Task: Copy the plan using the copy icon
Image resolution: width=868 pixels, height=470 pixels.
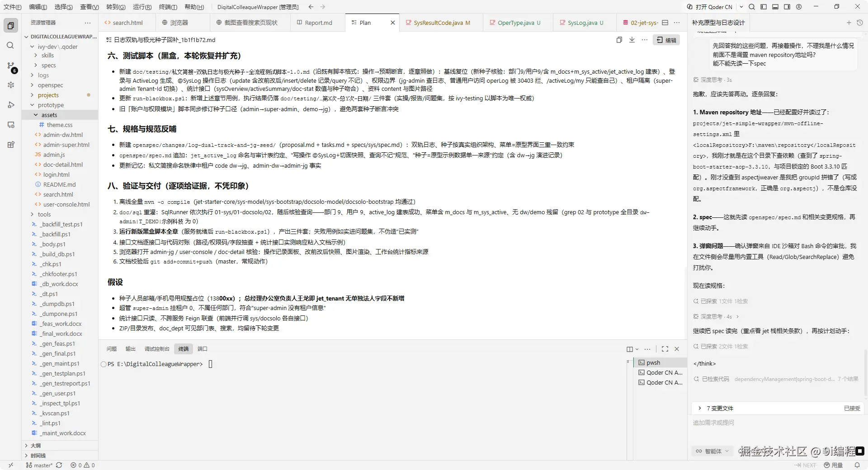Action: click(619, 40)
